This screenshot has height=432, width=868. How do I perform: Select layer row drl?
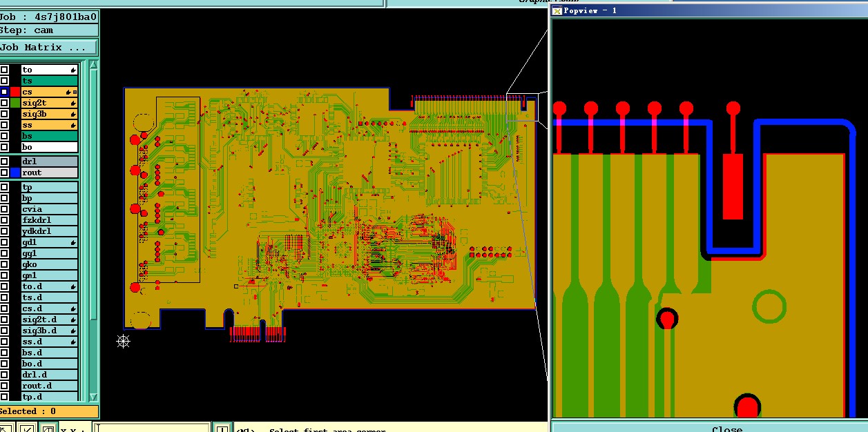click(x=49, y=161)
